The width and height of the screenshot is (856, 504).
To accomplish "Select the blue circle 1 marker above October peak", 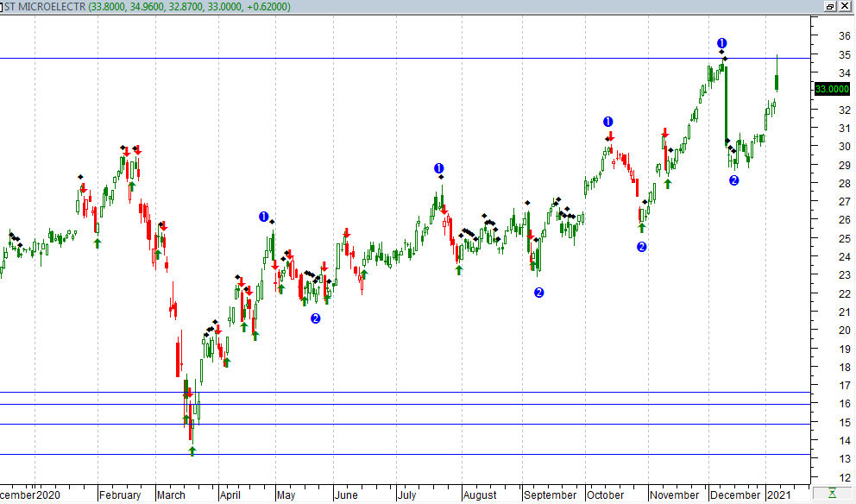I will pyautogui.click(x=607, y=122).
